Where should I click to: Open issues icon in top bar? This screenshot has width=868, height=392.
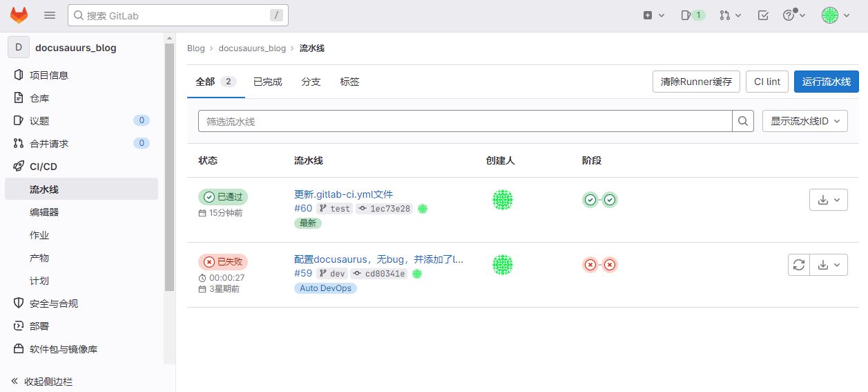point(693,15)
